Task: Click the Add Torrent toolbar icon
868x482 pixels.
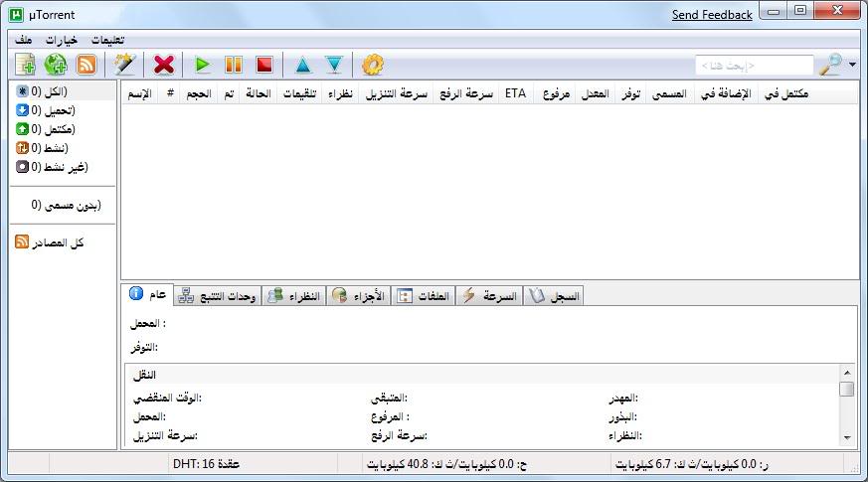Action: click(x=25, y=65)
